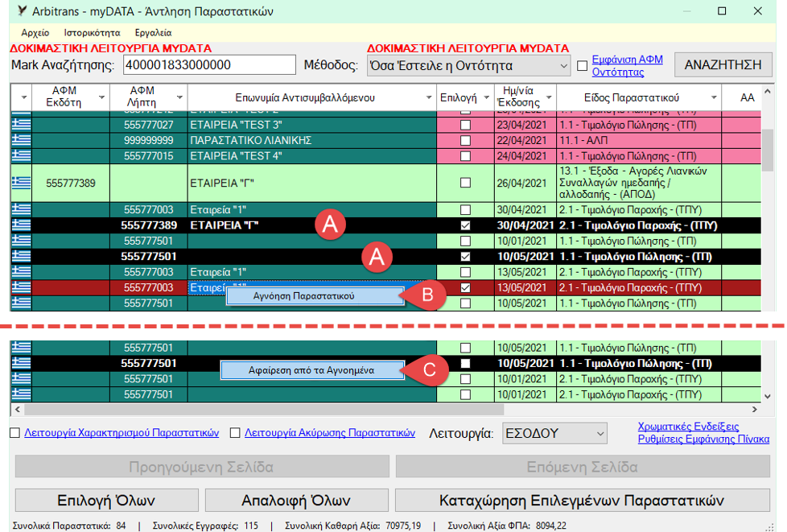Open the Μέθοδος combo box
This screenshot has width=787, height=532.
(x=468, y=66)
